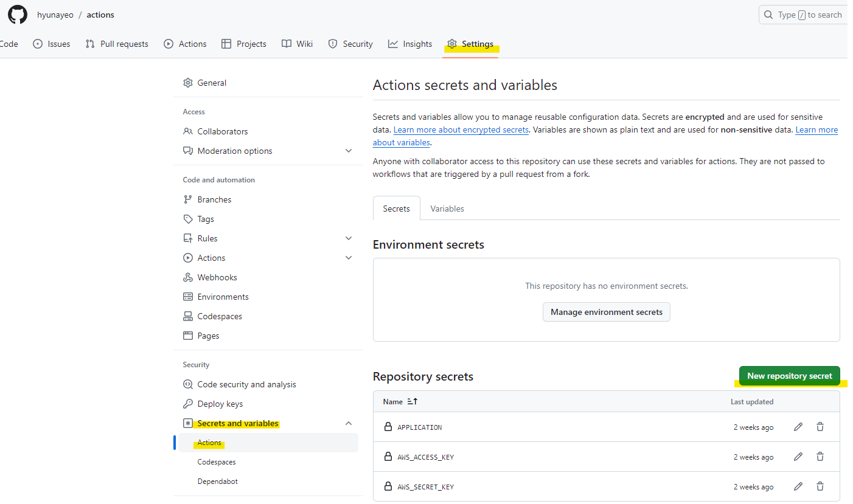
Task: Go to hyunayeo user profile link
Action: [x=55, y=15]
